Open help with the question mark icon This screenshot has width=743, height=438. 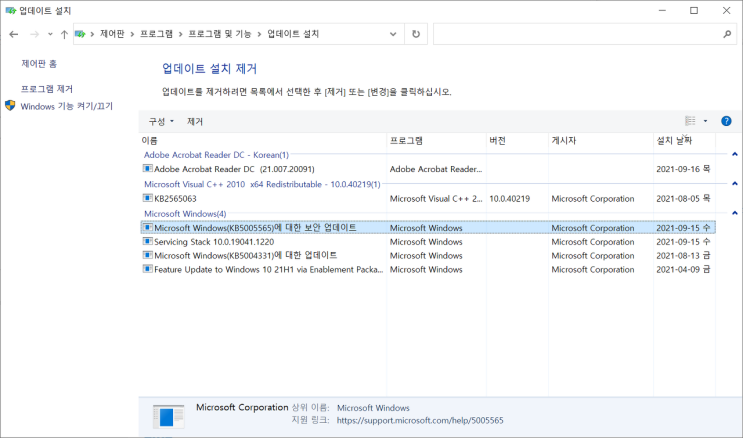click(x=726, y=121)
